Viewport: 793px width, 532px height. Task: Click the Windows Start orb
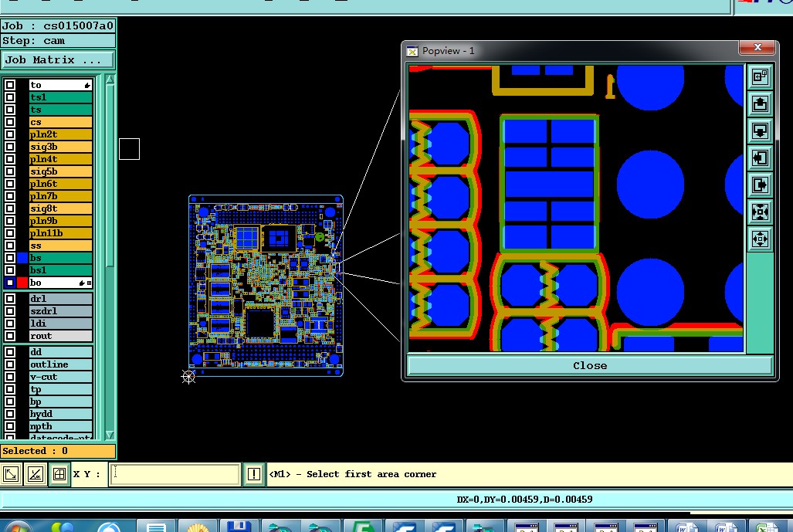[18, 526]
